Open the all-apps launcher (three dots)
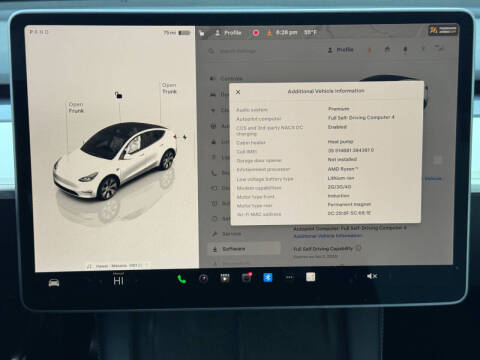Image resolution: width=480 pixels, height=360 pixels. [289, 277]
